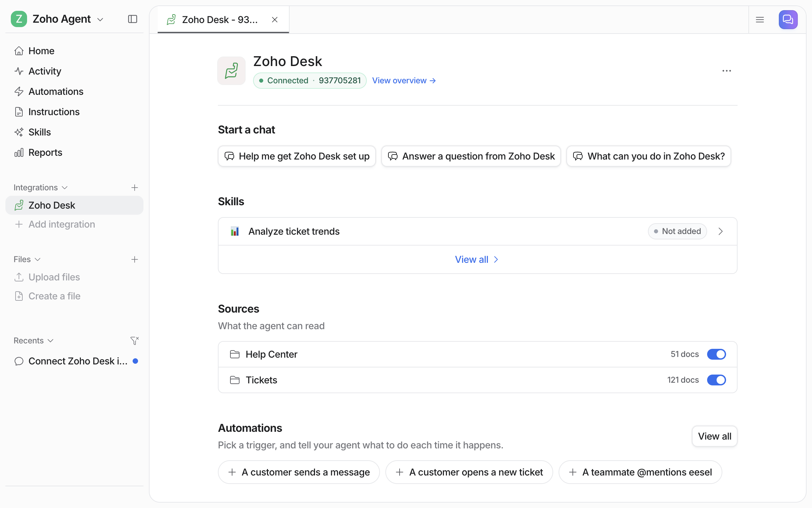
Task: Add automation: A customer sends a message
Action: pyautogui.click(x=299, y=472)
